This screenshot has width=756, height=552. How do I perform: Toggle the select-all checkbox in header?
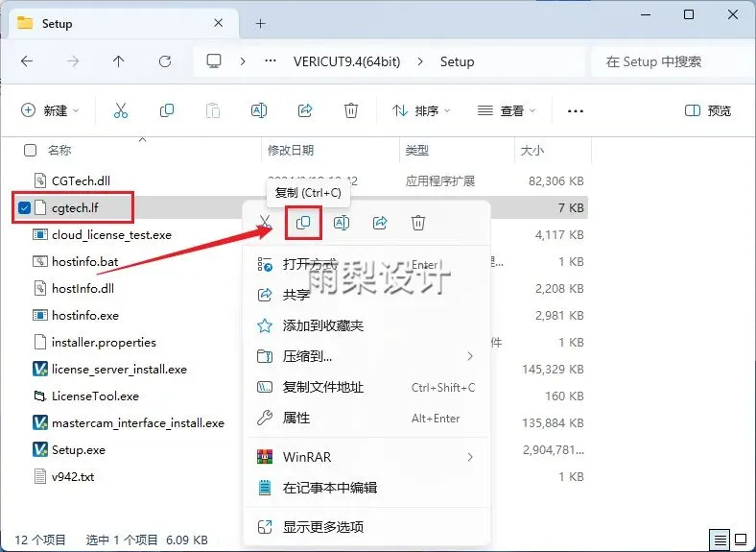30,151
